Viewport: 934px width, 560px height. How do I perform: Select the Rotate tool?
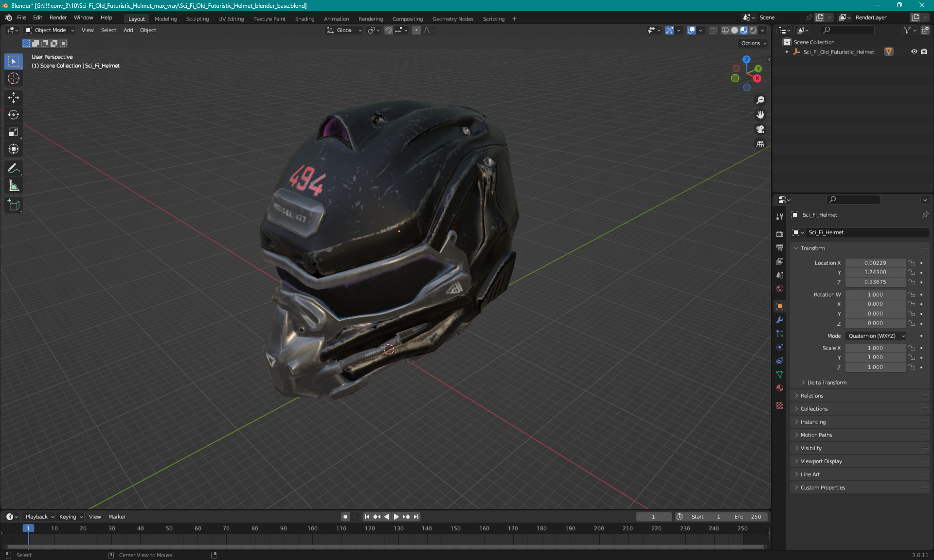[x=14, y=115]
